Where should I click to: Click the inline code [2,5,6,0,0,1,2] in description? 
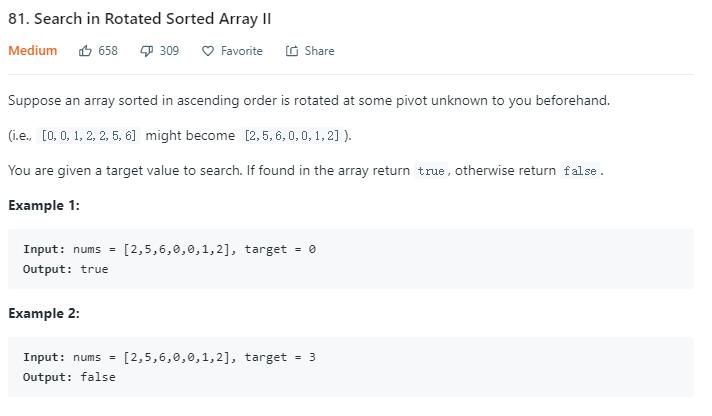coord(293,135)
